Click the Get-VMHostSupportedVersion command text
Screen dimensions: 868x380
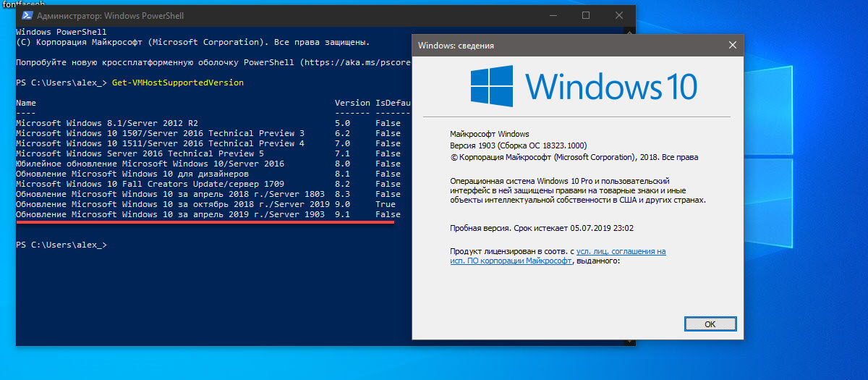click(178, 83)
